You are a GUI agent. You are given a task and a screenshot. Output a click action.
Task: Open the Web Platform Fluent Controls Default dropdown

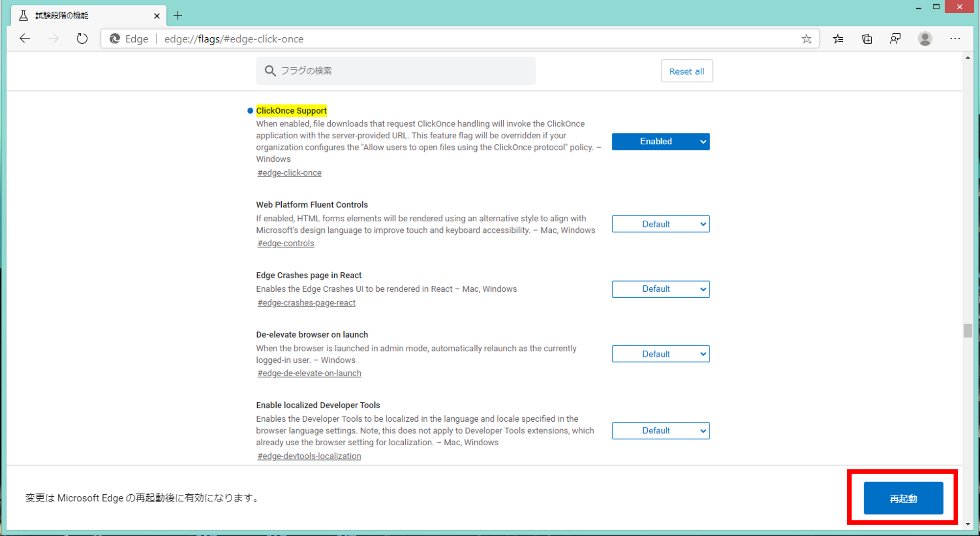coord(661,224)
